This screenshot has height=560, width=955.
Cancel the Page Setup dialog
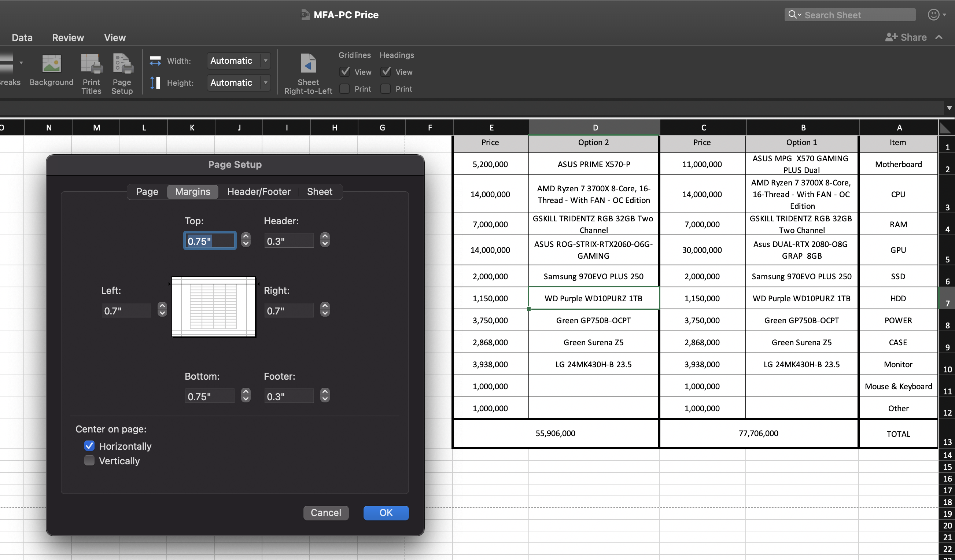(325, 513)
